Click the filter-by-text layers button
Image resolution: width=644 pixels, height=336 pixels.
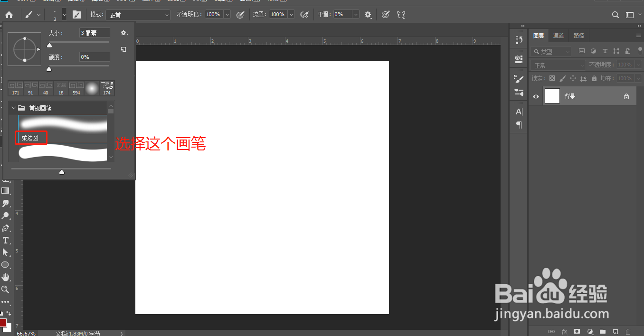[x=604, y=51]
